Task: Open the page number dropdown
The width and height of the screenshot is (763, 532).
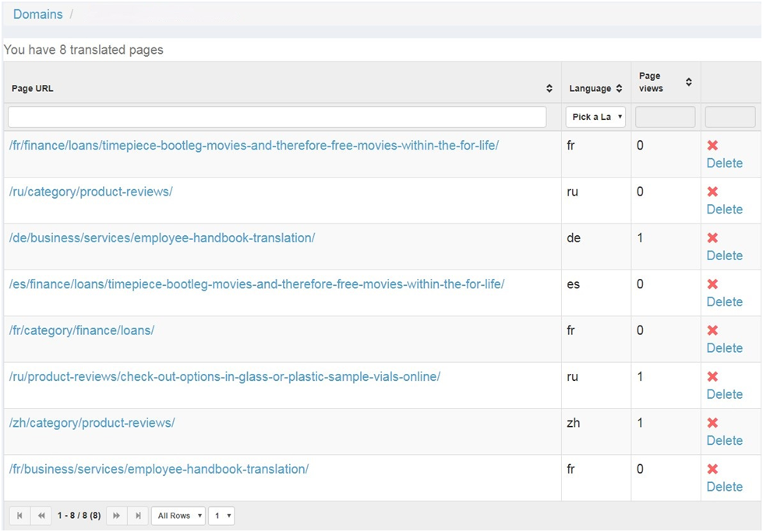Action: pos(221,516)
